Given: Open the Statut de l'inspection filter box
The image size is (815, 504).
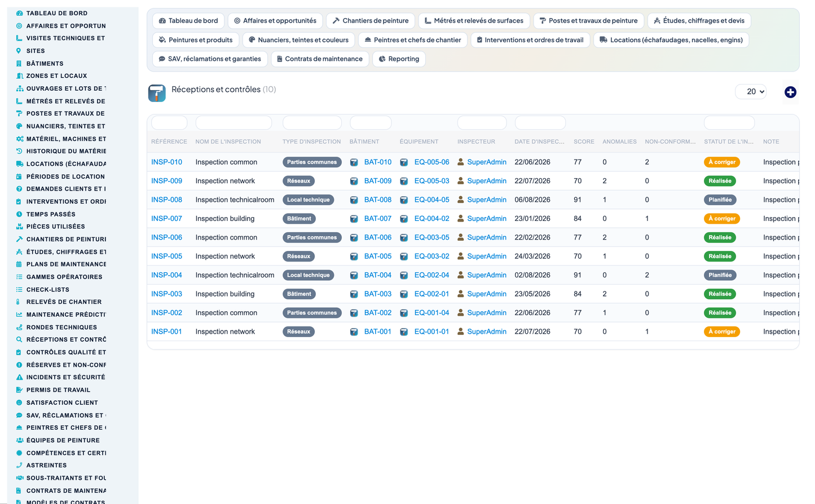Looking at the screenshot, I should tap(729, 122).
